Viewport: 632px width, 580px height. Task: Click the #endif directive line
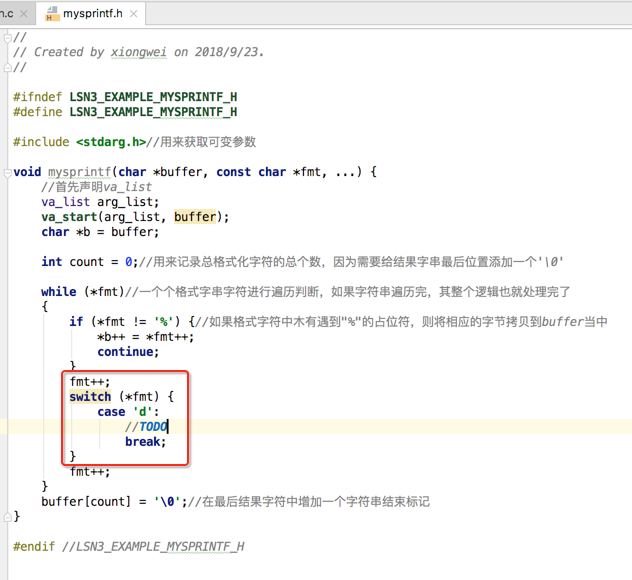[129, 547]
